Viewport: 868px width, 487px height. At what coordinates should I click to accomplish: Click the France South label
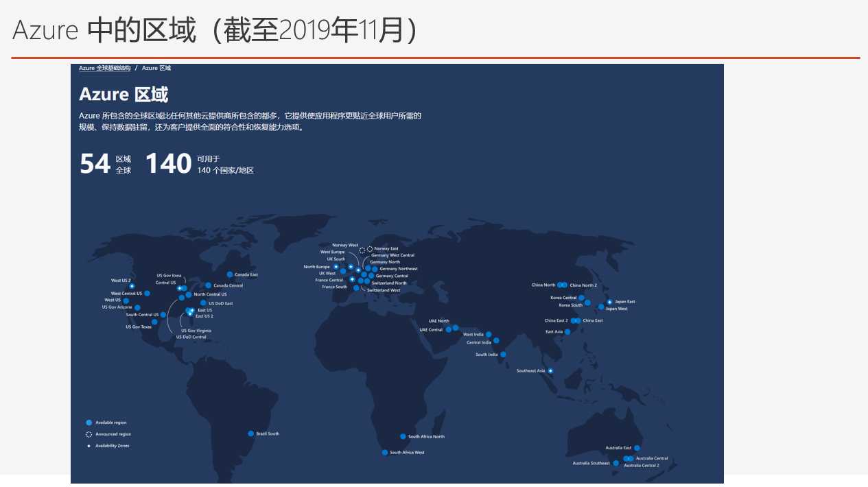(335, 287)
